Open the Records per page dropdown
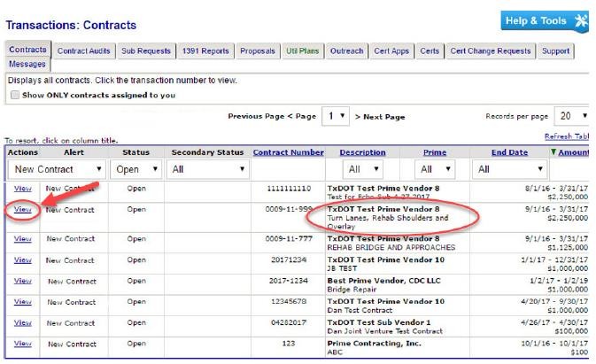 coord(570,116)
